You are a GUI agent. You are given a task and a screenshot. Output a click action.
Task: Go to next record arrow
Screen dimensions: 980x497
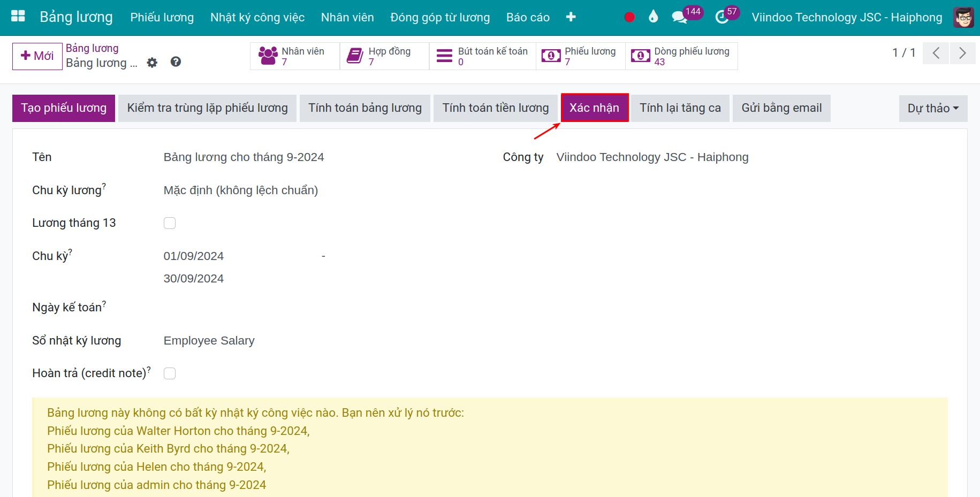962,53
